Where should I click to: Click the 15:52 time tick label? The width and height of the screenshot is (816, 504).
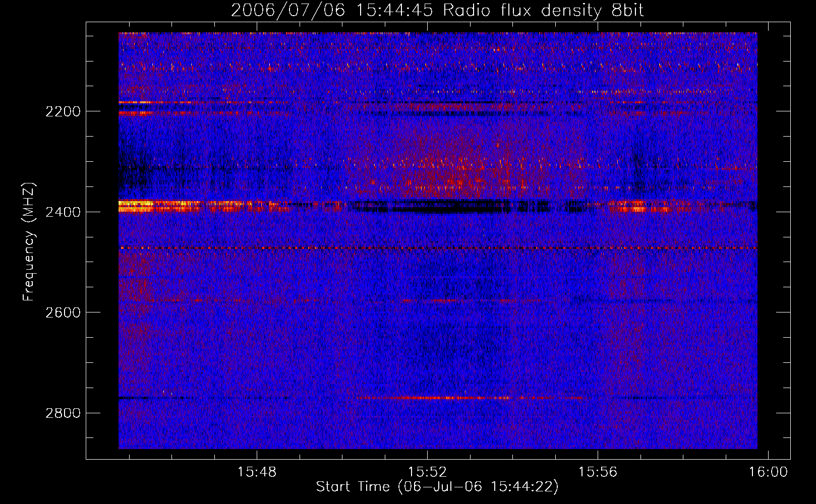(x=428, y=472)
